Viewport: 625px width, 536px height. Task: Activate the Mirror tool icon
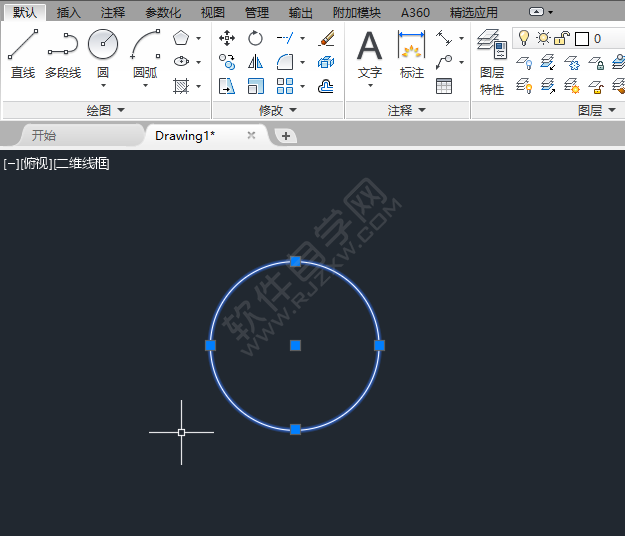(255, 62)
